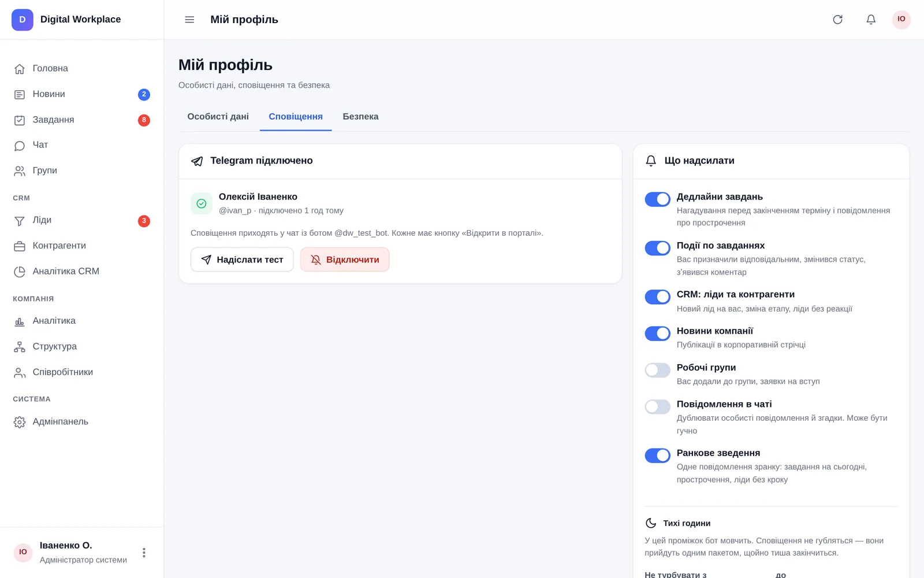This screenshot has width=924, height=578.
Task: Go to Новини in the sidebar
Action: pos(81,94)
